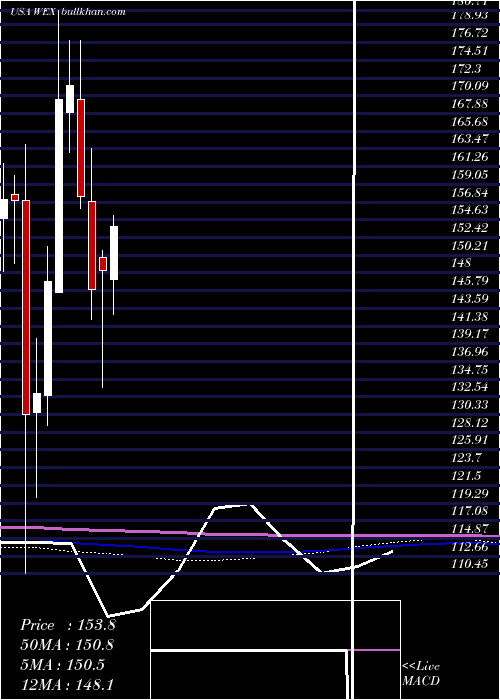
Task: Pick the 170.09 axis value
Action: 469,86
